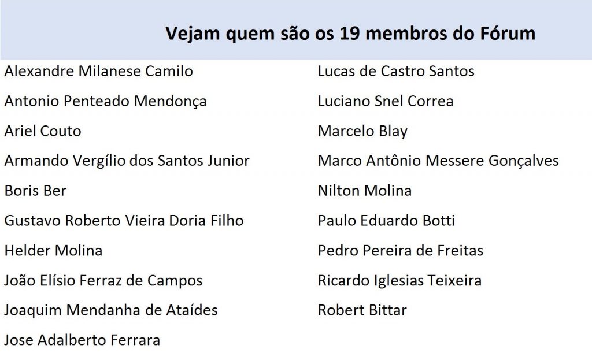
Task: Select Lucas de Castro Santos
Action: pyautogui.click(x=396, y=71)
